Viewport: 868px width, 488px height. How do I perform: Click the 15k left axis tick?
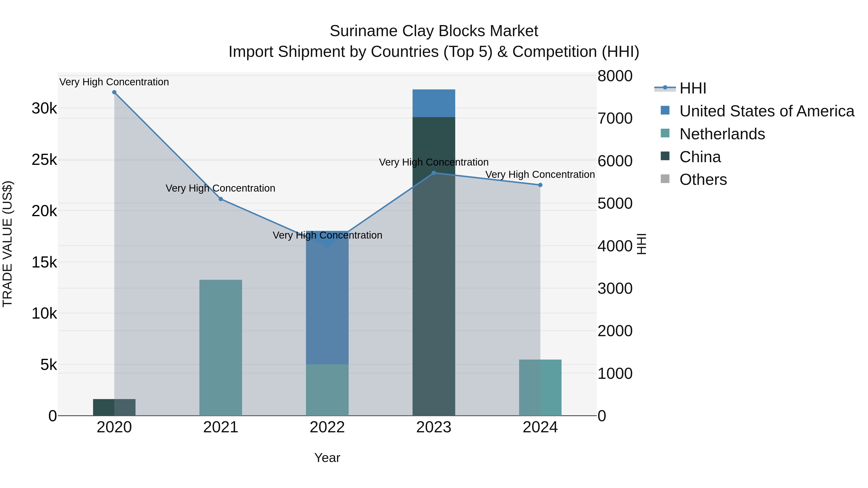44,262
